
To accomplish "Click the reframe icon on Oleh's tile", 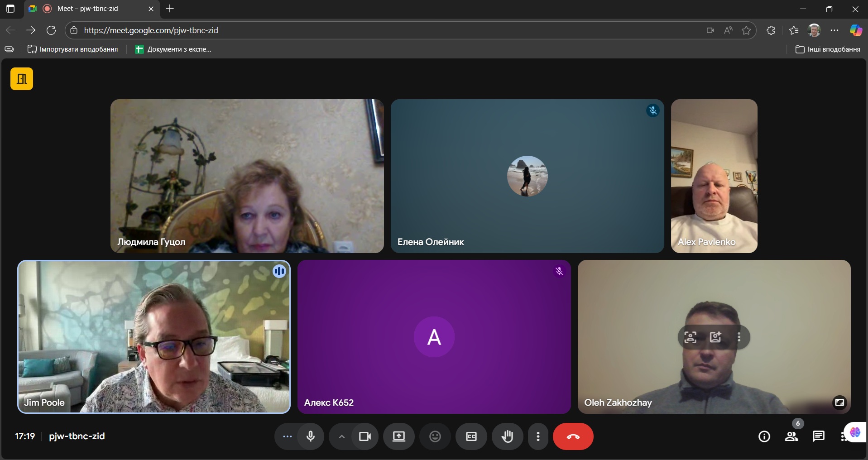I will 690,337.
